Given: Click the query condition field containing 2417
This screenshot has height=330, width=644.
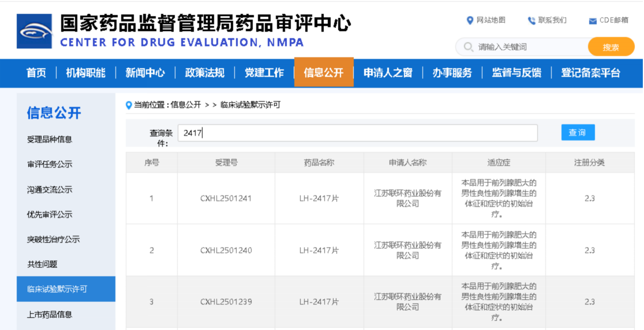Looking at the screenshot, I should coord(357,133).
